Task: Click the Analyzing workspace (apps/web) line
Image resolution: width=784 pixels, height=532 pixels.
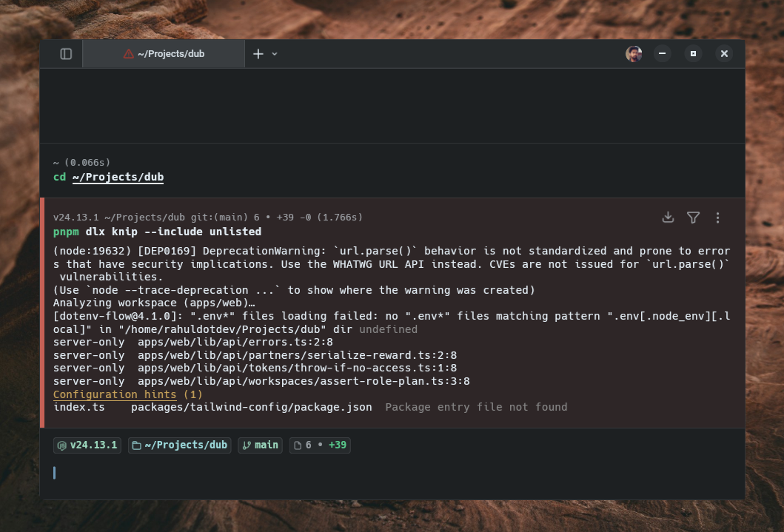Action: (x=154, y=303)
